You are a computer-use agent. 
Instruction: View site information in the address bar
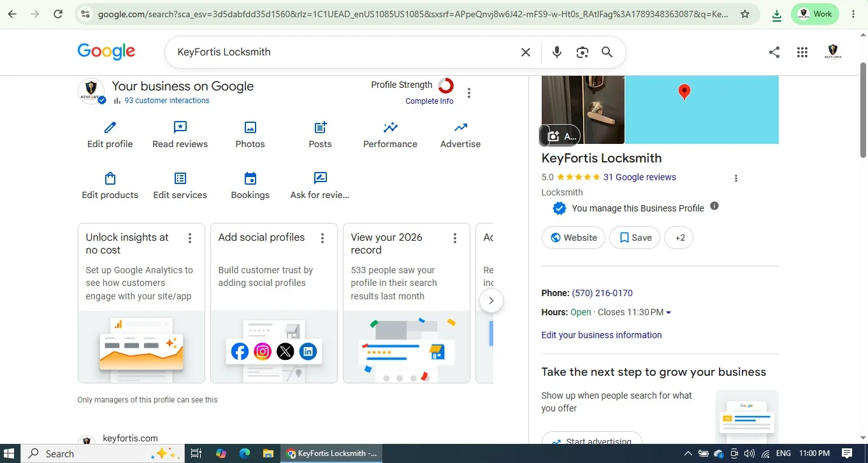point(85,14)
